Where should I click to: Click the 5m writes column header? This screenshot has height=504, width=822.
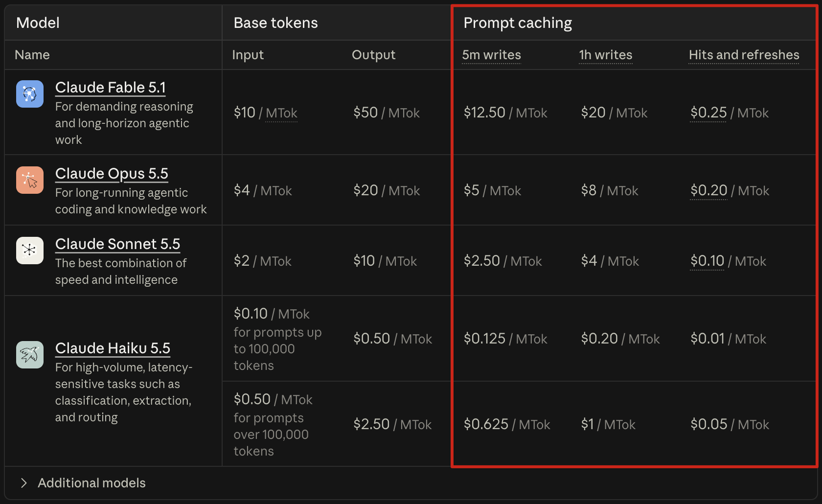pyautogui.click(x=492, y=55)
